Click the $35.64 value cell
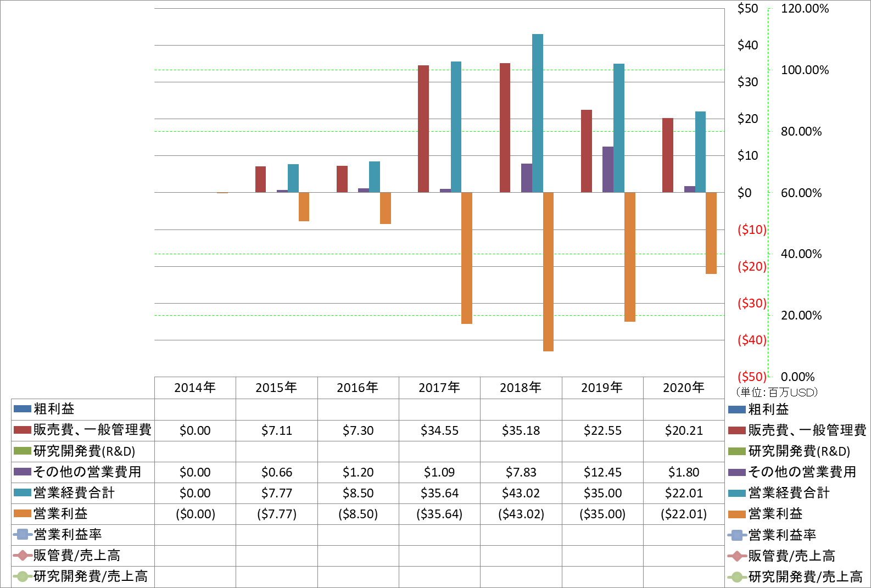The image size is (871, 588). (x=439, y=493)
